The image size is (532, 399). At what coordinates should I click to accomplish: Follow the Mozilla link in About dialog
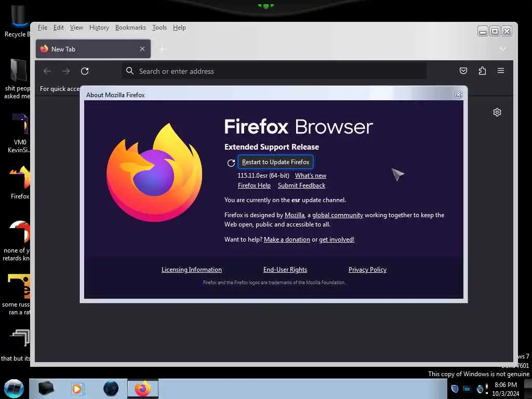(x=294, y=215)
